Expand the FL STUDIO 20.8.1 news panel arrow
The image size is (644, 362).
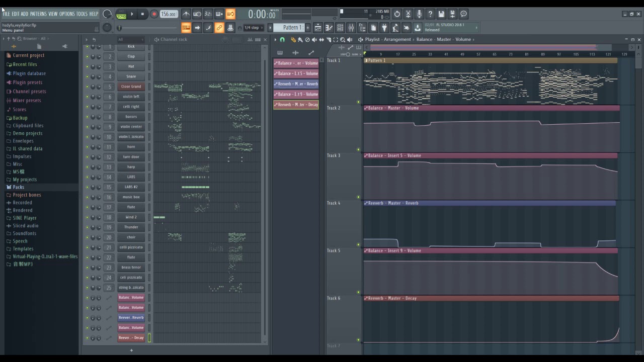(x=476, y=27)
